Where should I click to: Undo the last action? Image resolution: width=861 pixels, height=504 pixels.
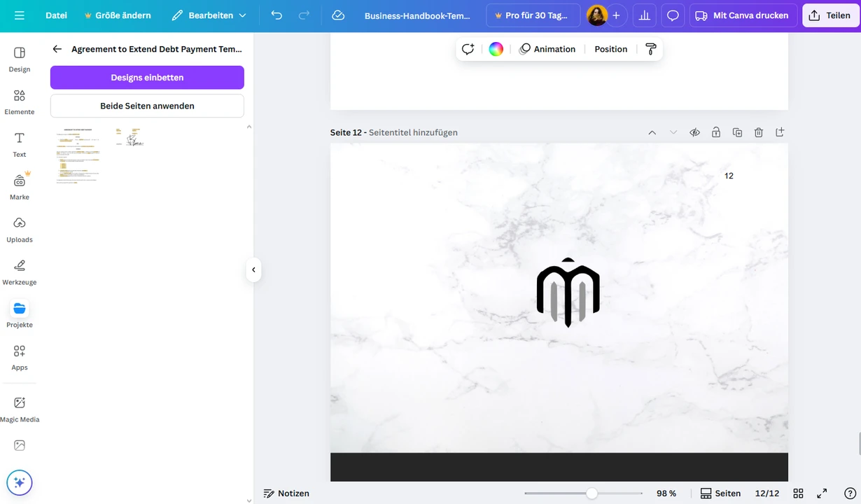click(276, 15)
